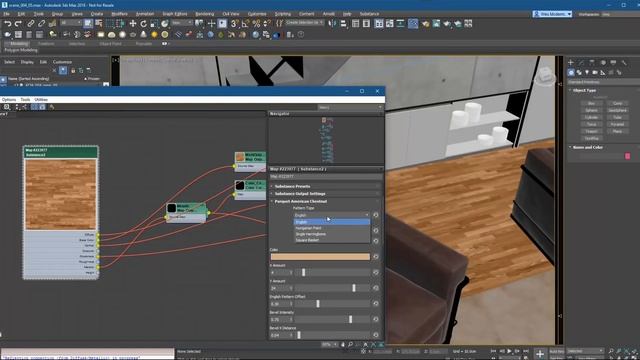Reset the Y Amount parameter
This screenshot has height=360, width=640.
pyautogui.click(x=376, y=288)
